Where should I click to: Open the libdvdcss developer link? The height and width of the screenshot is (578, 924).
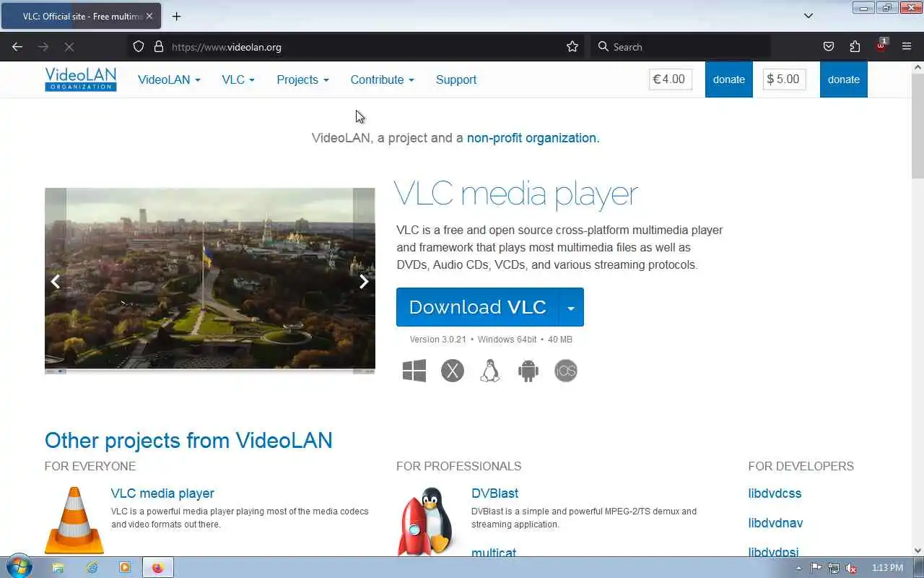(x=775, y=493)
